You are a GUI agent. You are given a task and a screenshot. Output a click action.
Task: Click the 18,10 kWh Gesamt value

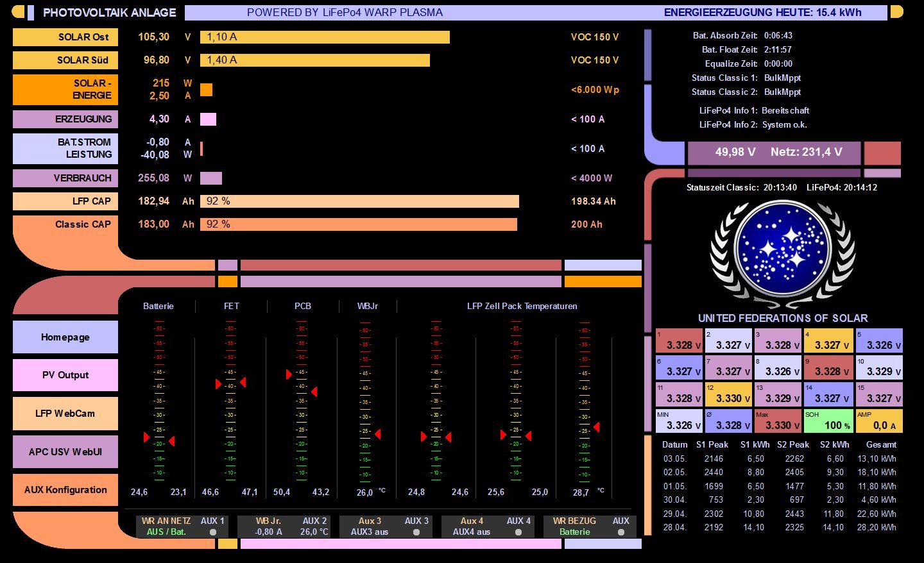tap(877, 473)
